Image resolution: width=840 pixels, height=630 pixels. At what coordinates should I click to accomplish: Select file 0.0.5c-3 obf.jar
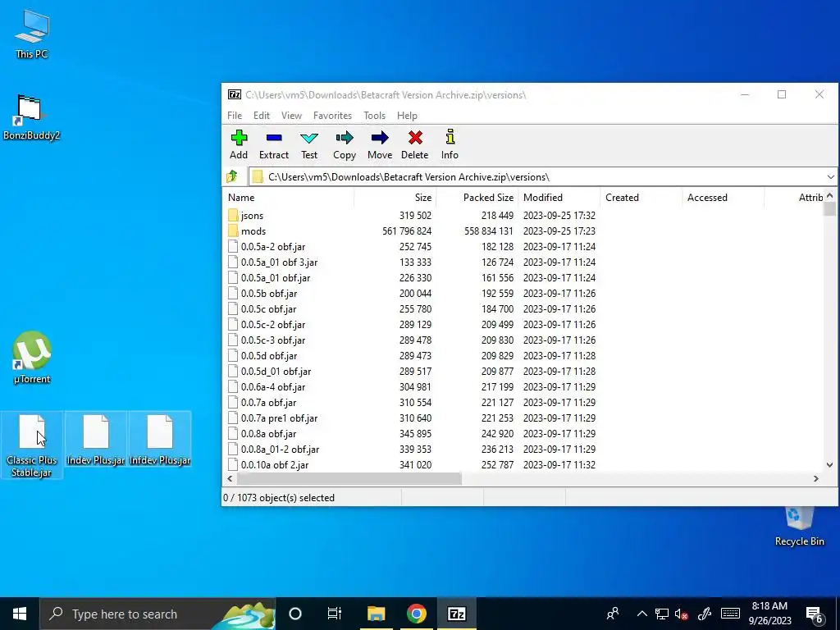(272, 340)
